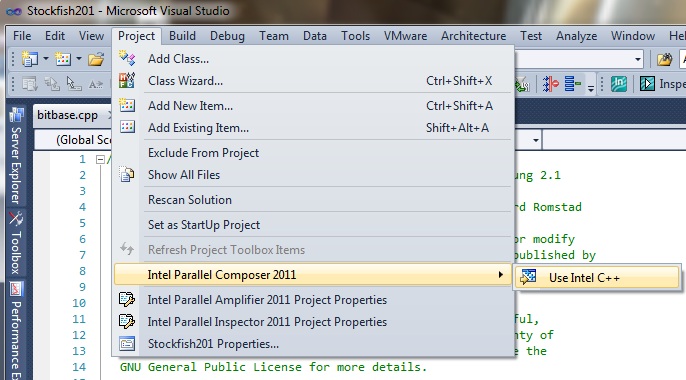686x380 pixels.
Task: Open the Architecture menu
Action: (x=473, y=36)
